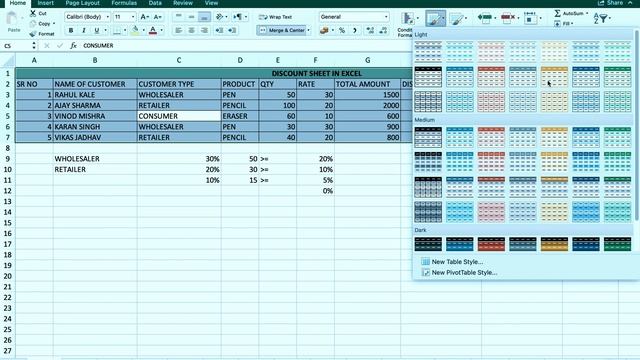Click the fill color bucket icon
Image resolution: width=640 pixels, height=360 pixels.
click(x=135, y=30)
